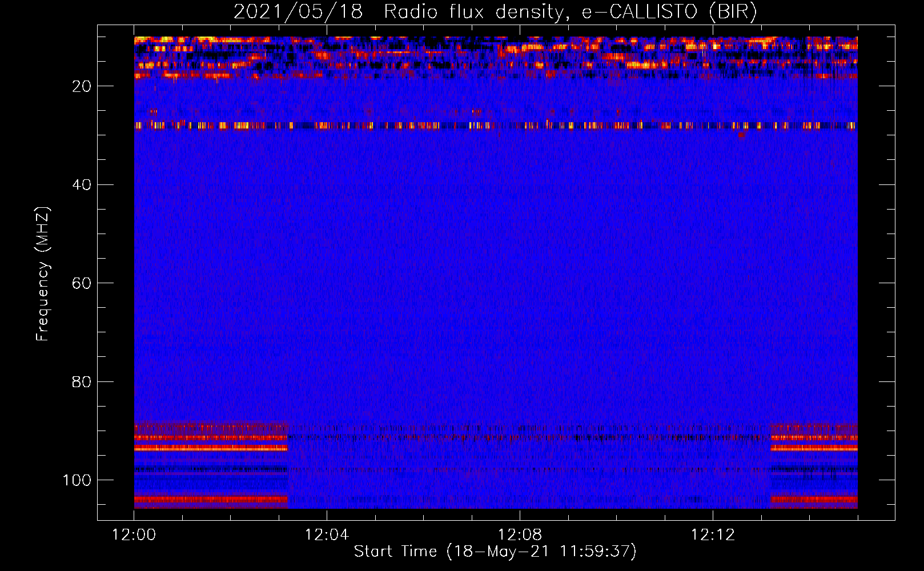Select the 12:08 time tick label

pos(520,535)
